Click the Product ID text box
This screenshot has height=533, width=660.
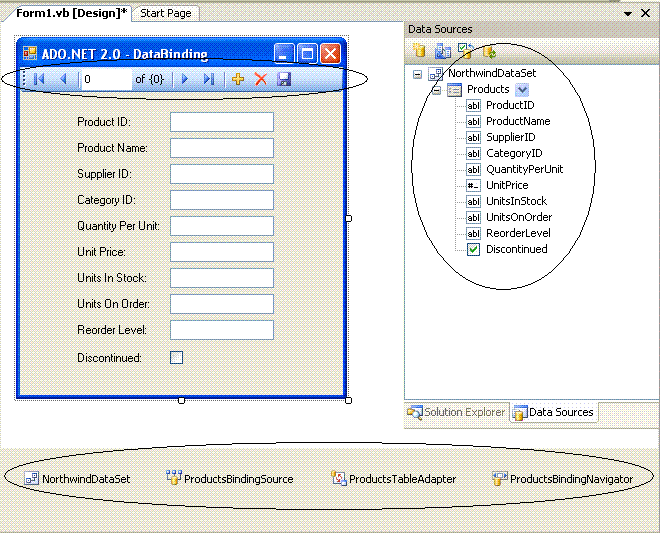(x=222, y=122)
